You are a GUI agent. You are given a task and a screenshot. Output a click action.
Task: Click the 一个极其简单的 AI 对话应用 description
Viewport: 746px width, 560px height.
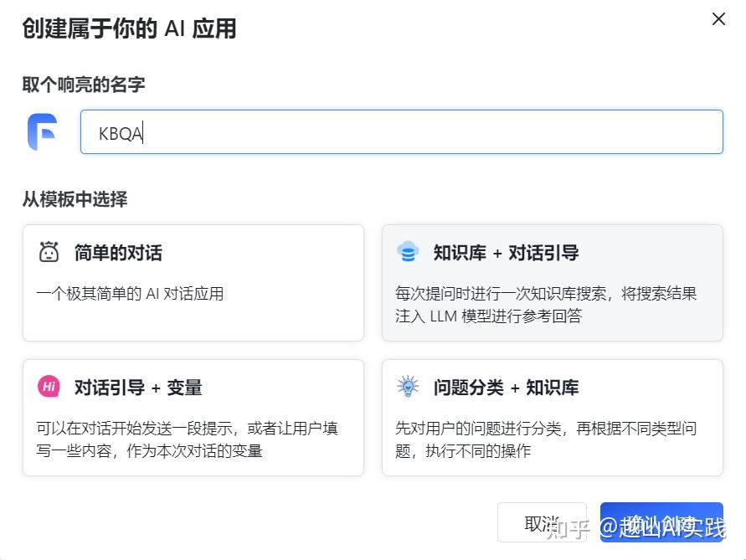coord(130,294)
